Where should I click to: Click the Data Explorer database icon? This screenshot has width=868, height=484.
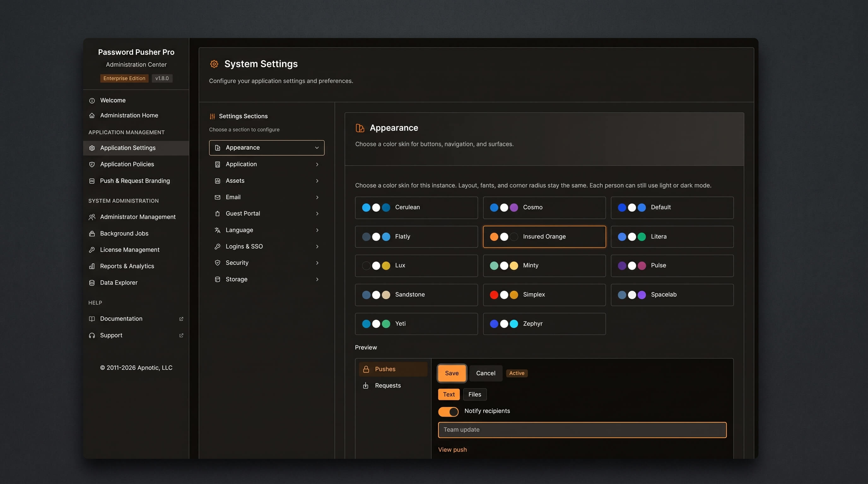coord(92,283)
